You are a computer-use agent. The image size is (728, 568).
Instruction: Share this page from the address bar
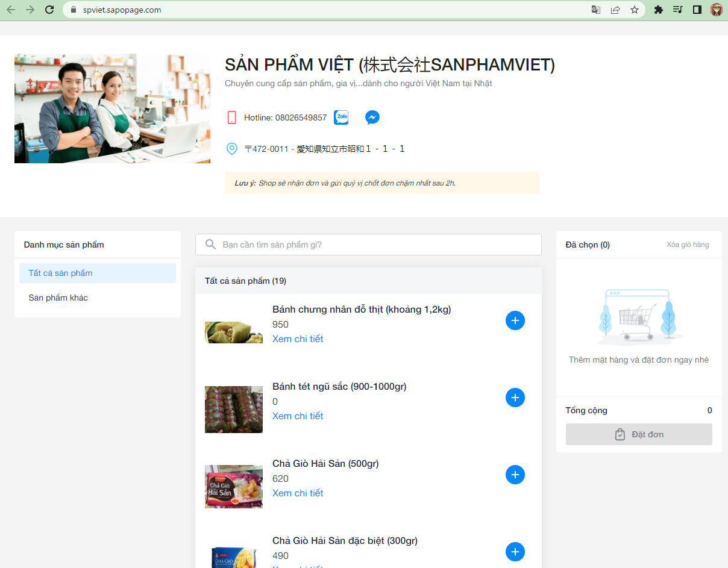point(615,10)
